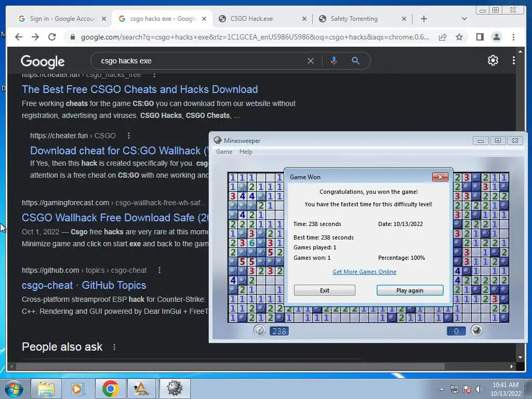Launch Windows Media Player from taskbar
Viewport: 532px width, 399px height.
(77, 389)
